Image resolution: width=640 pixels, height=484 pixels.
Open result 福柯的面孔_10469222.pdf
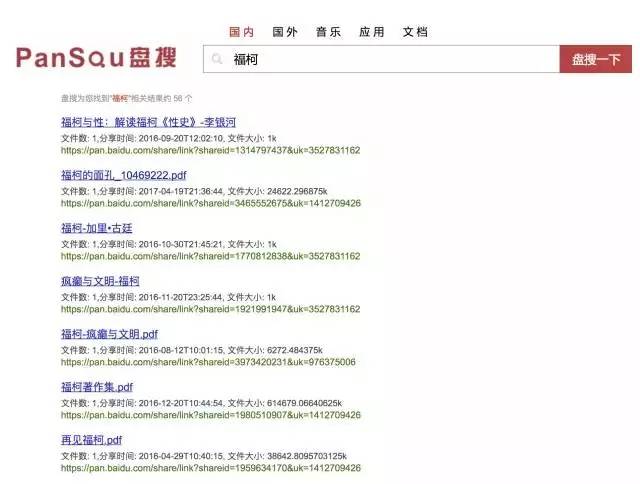tap(124, 175)
